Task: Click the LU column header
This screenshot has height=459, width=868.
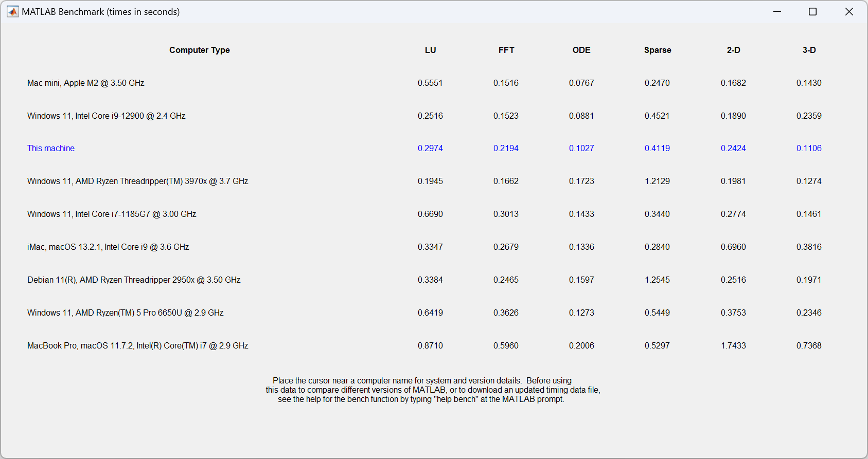Action: click(x=430, y=50)
